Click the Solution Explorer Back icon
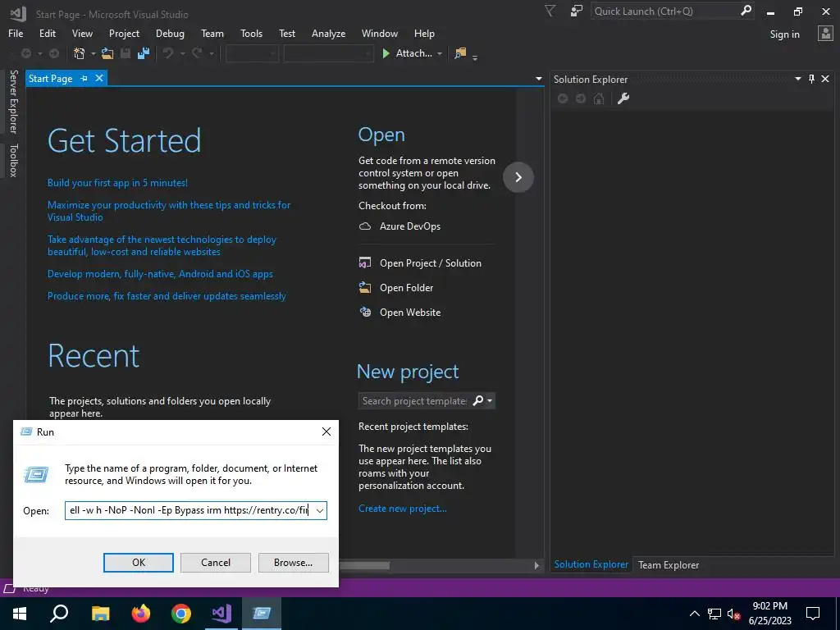 coord(563,98)
